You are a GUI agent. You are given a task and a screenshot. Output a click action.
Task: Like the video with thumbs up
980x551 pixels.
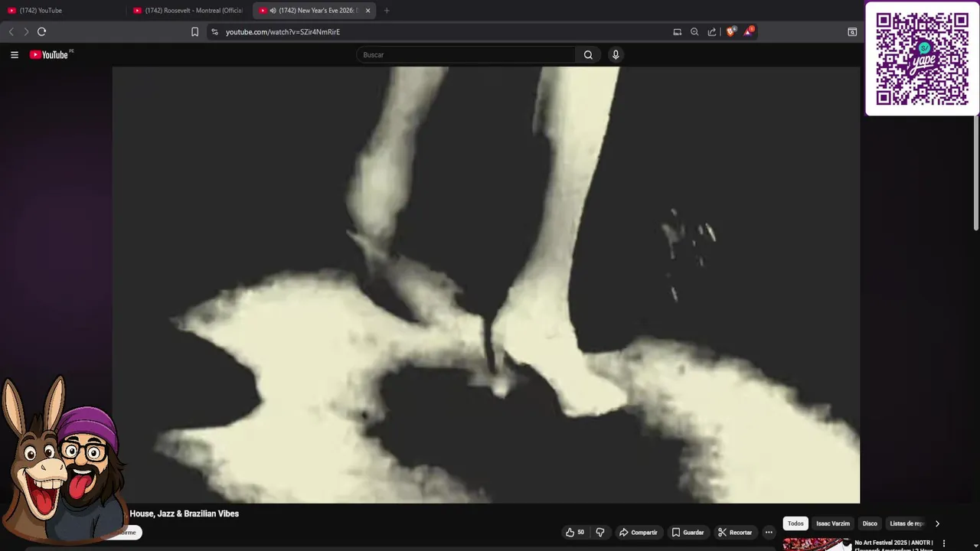coord(575,532)
